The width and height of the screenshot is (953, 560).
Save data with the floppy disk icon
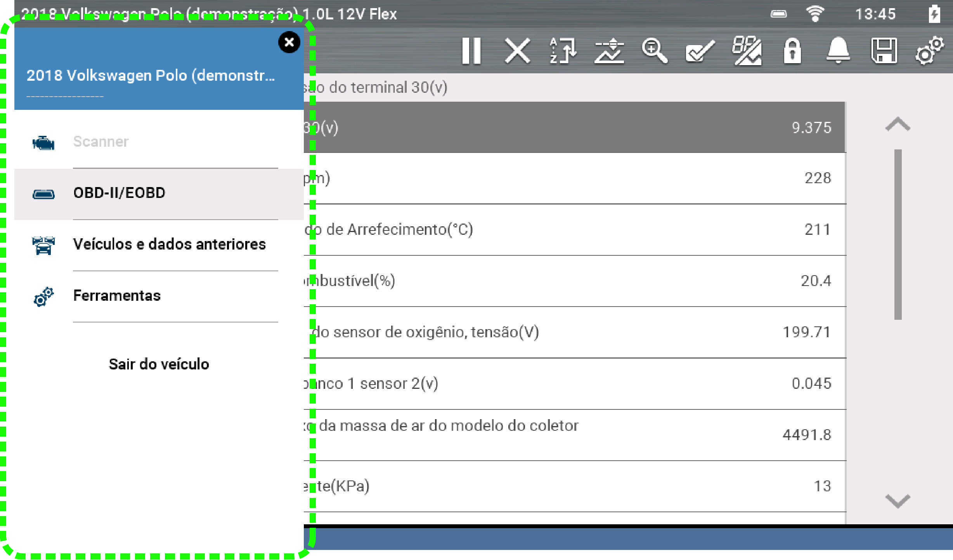(x=884, y=51)
